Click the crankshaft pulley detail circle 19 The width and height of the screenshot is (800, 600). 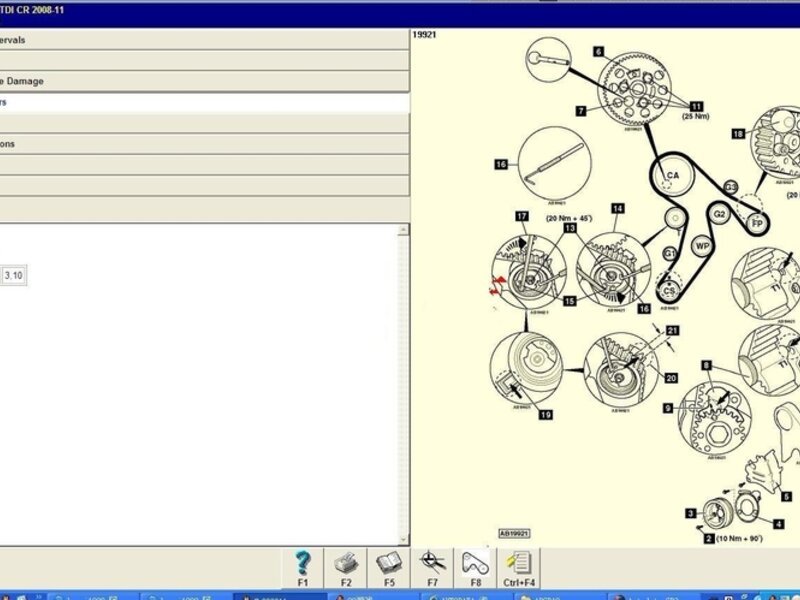point(528,370)
